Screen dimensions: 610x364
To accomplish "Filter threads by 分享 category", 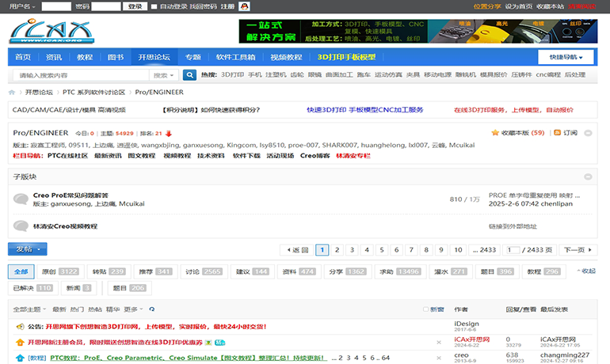I will coord(348,271).
